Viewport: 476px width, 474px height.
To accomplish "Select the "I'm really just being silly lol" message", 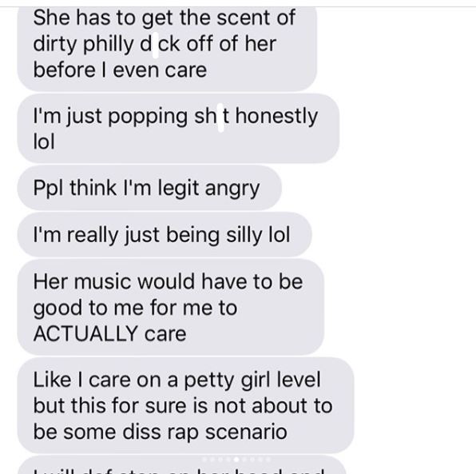I will pyautogui.click(x=165, y=234).
